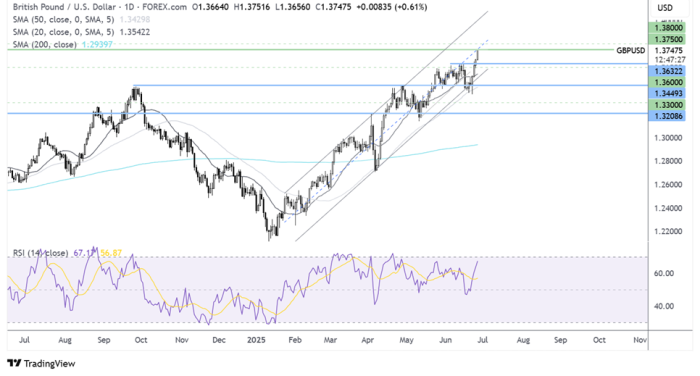
Task: Click the change value +0.00835 (+0.61%)
Action: (392, 7)
